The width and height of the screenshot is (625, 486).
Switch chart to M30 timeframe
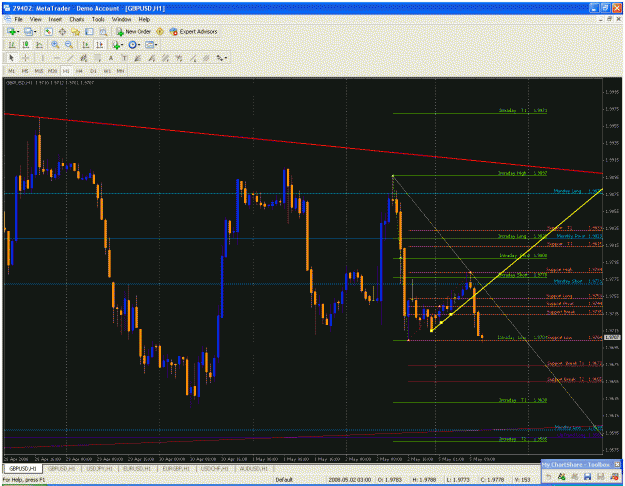[x=53, y=71]
